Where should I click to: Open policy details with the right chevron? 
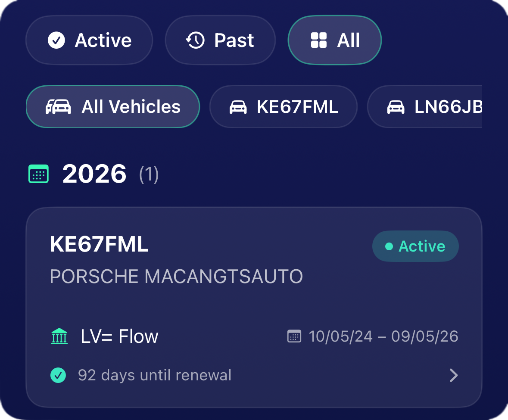[453, 375]
